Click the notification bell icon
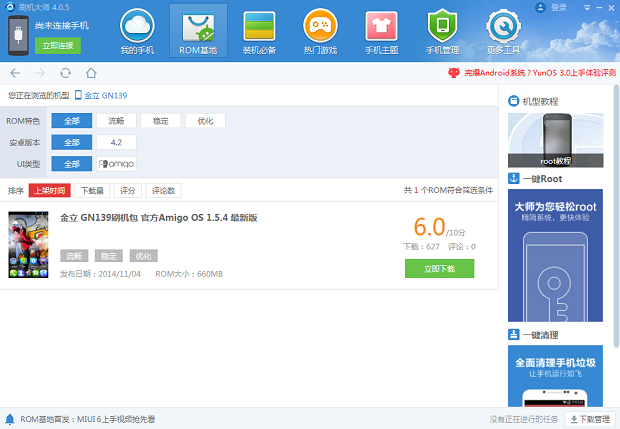620x429 pixels. tap(10, 419)
